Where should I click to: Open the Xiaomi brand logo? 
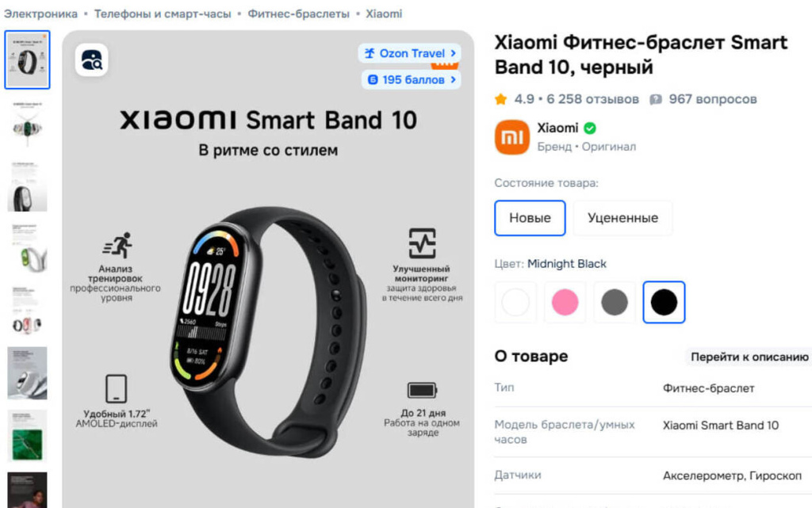511,137
